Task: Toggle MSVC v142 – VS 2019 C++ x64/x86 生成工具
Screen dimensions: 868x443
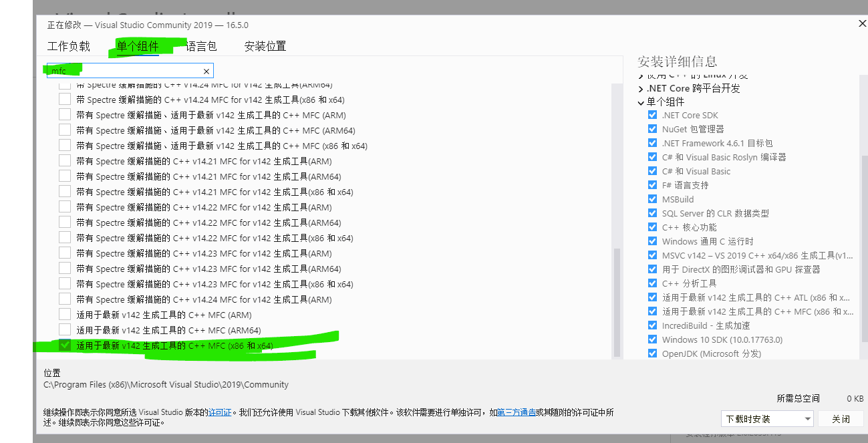Action: tap(652, 255)
